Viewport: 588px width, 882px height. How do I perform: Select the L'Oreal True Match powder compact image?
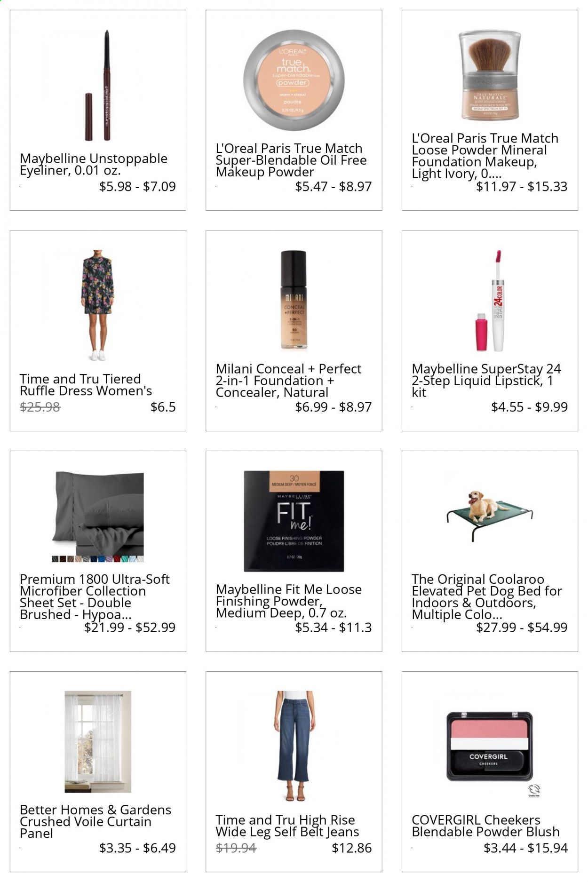(x=294, y=80)
